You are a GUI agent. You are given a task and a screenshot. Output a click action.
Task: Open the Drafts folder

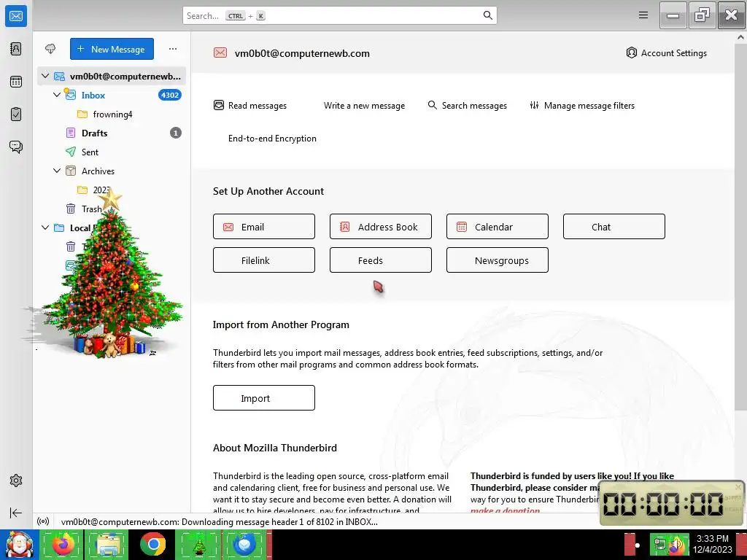94,133
